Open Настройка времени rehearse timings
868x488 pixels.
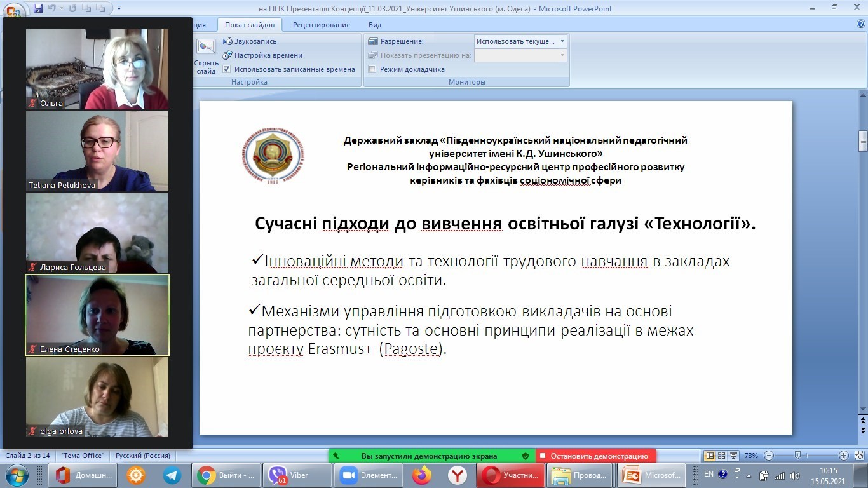(262, 55)
